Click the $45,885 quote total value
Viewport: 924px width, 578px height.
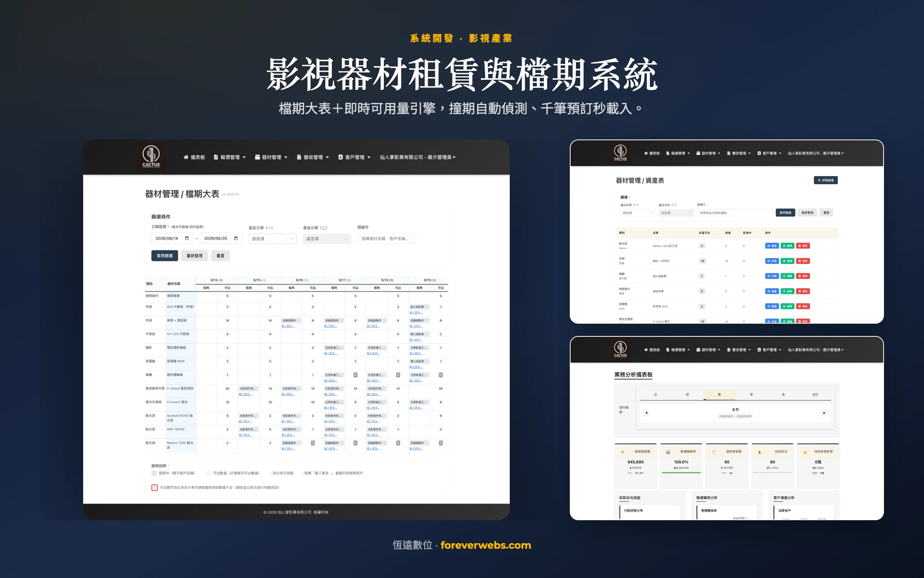pos(635,462)
